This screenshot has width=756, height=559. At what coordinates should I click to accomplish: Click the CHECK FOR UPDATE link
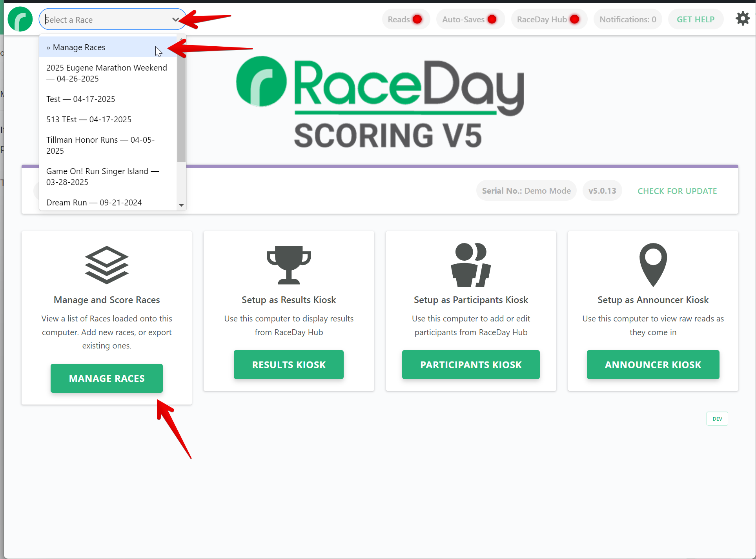coord(677,191)
